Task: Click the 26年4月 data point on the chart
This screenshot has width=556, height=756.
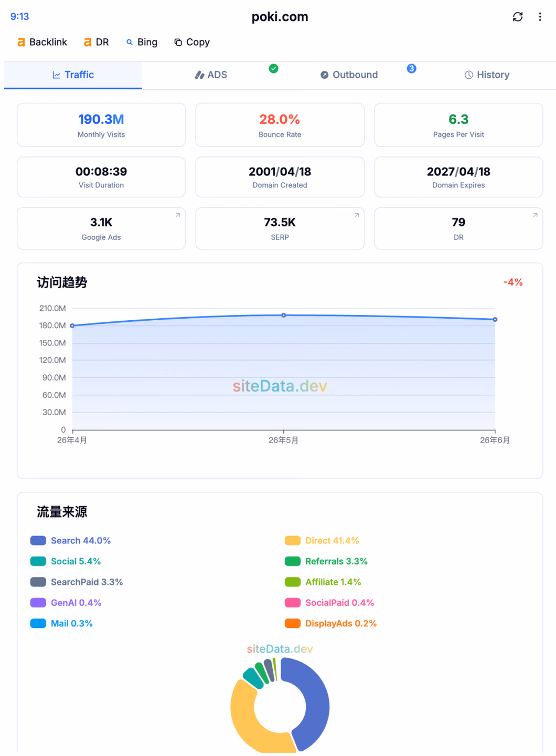Action: pyautogui.click(x=72, y=325)
